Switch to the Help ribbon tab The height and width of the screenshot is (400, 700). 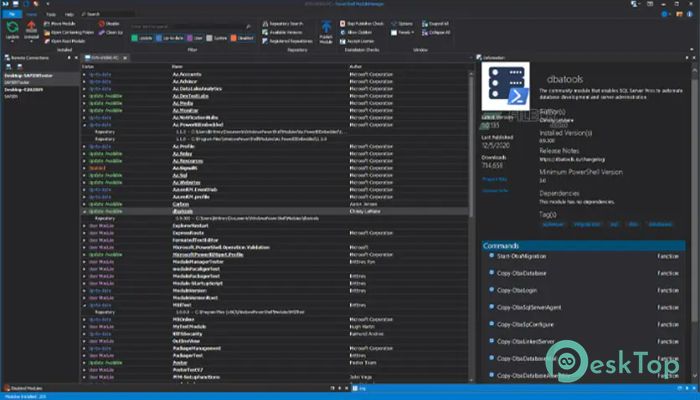69,14
